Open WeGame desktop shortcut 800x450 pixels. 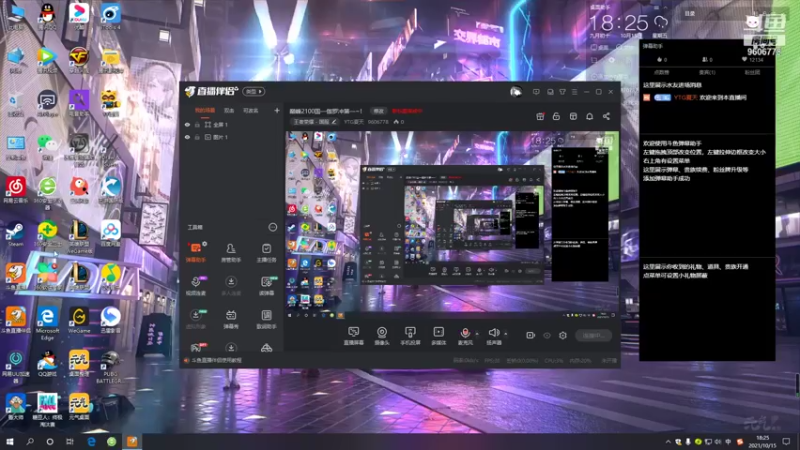coord(79,321)
